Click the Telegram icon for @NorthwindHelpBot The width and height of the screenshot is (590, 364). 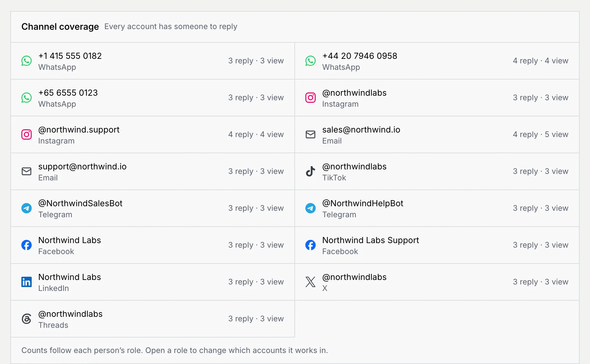point(311,208)
